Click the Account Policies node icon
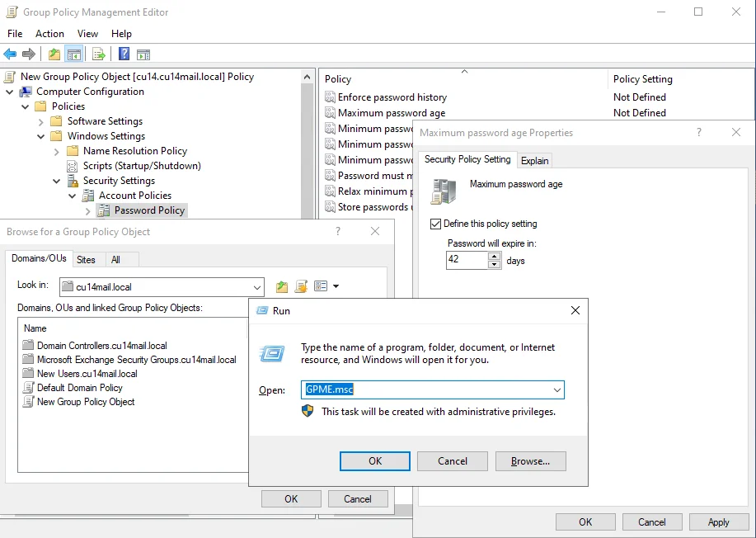 (88, 196)
